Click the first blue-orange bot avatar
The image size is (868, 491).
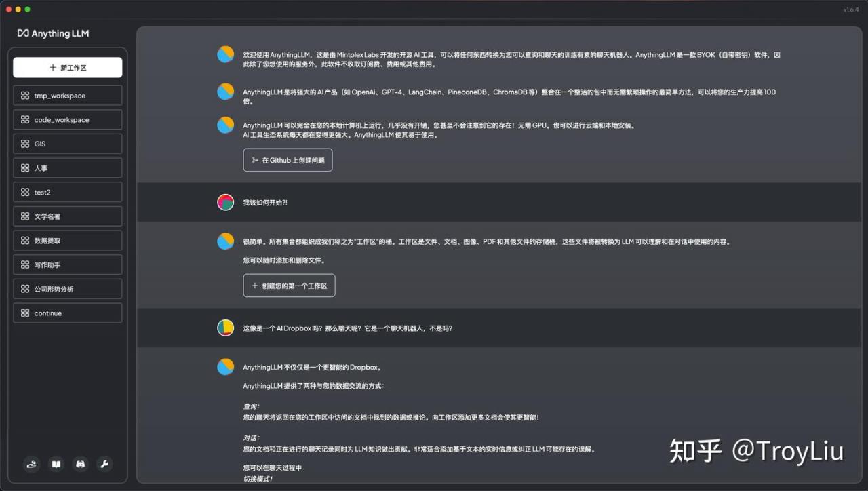click(226, 54)
